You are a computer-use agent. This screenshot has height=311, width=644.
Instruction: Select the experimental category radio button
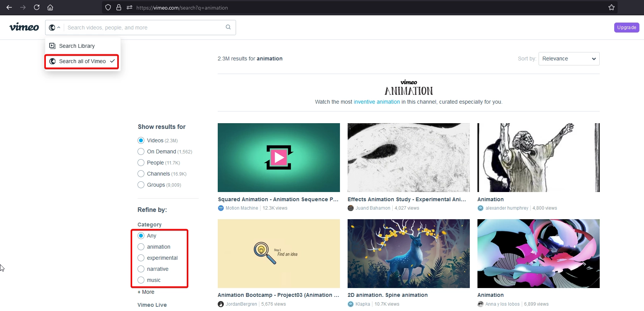pyautogui.click(x=141, y=258)
